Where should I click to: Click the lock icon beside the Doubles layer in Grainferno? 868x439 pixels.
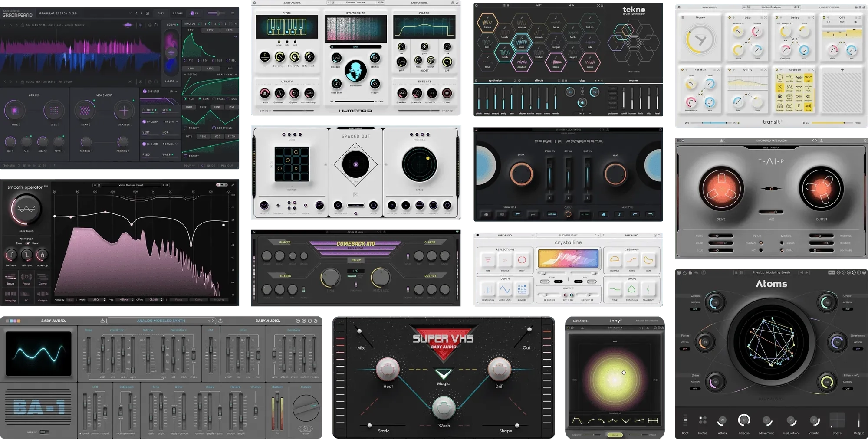click(x=23, y=25)
